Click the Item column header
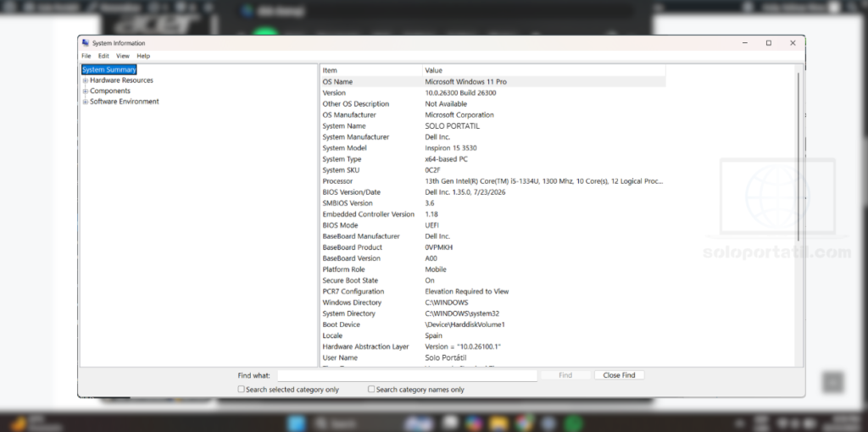The width and height of the screenshot is (868, 432). pos(371,70)
